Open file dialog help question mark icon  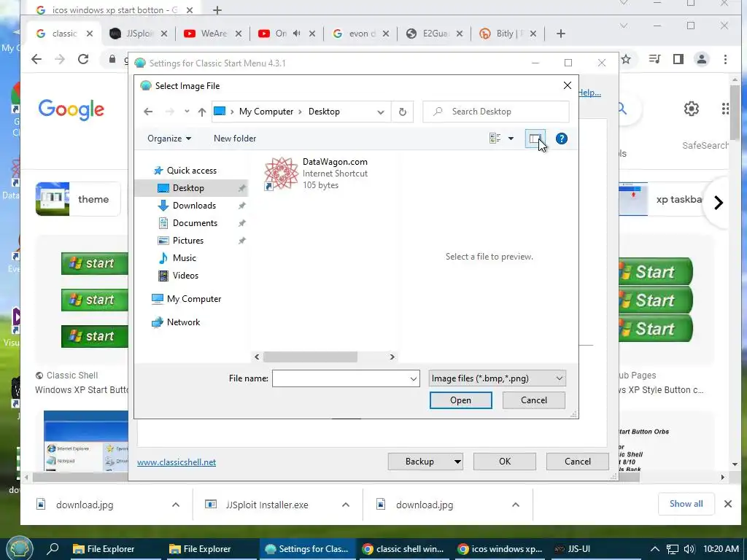click(562, 139)
